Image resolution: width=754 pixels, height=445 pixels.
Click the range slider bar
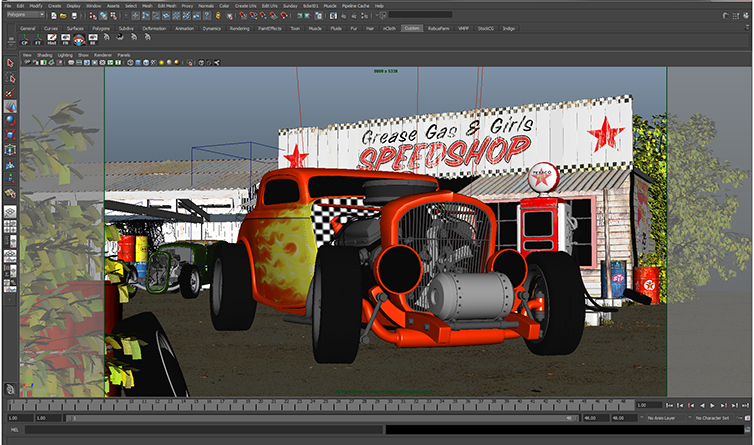pyautogui.click(x=322, y=418)
